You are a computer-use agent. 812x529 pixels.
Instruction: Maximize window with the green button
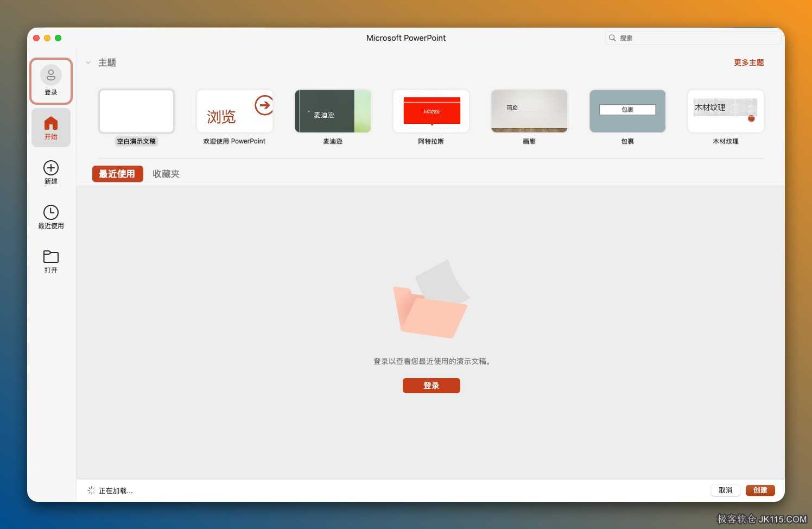coord(58,38)
